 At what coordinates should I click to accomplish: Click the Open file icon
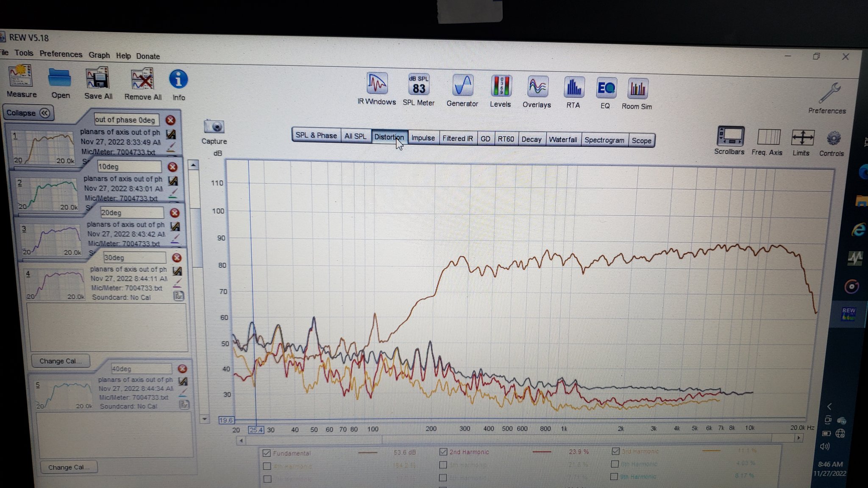click(60, 83)
